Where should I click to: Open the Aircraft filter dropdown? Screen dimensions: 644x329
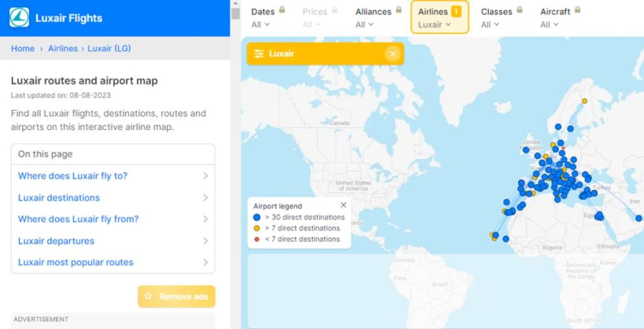(550, 25)
